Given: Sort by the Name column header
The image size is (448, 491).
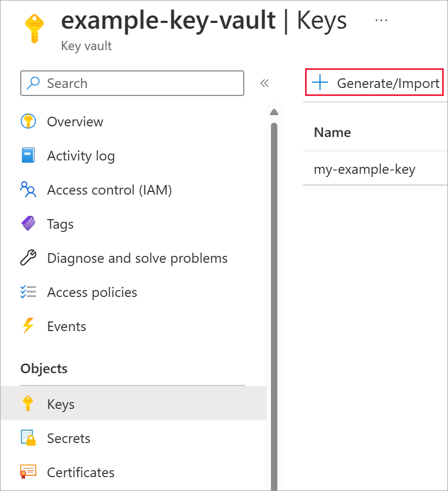Looking at the screenshot, I should click(332, 132).
